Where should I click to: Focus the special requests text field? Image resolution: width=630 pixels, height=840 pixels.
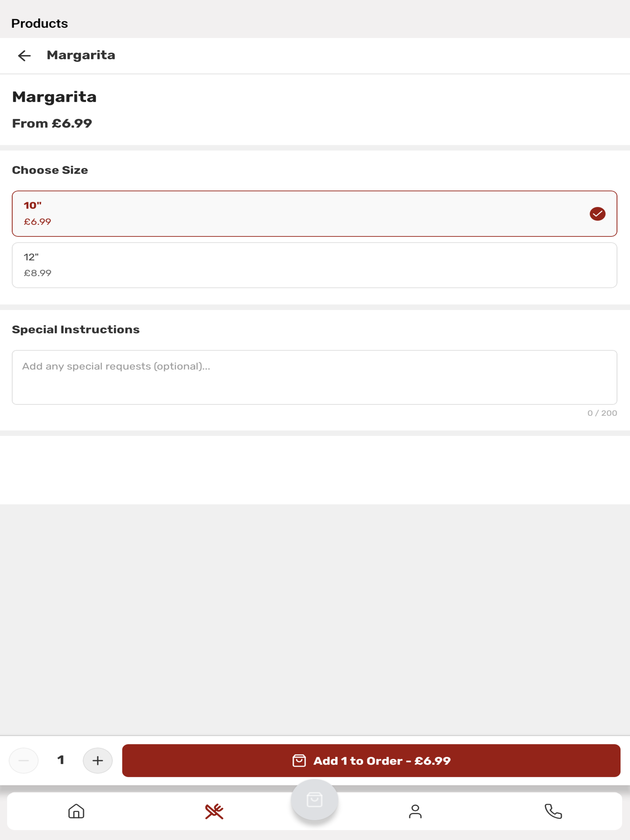pyautogui.click(x=315, y=377)
